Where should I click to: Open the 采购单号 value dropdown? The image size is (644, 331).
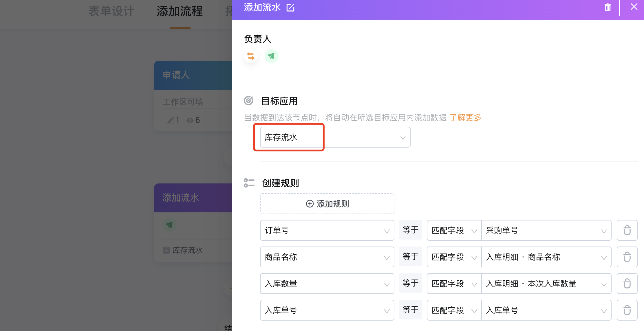546,230
